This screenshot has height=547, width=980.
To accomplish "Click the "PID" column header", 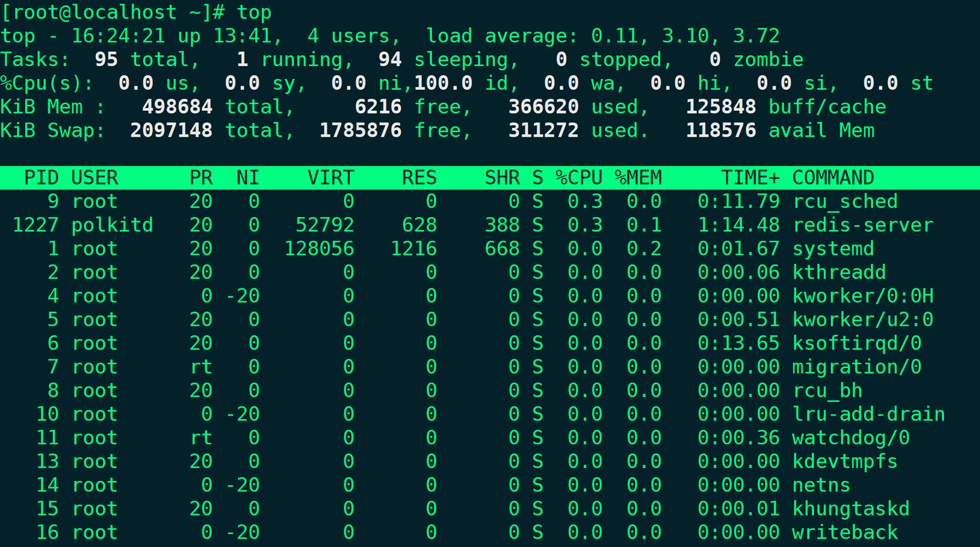I will coord(42,178).
